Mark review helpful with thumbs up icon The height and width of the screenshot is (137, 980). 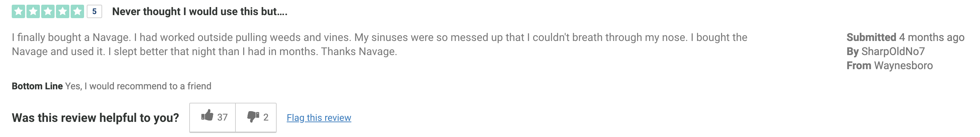pos(207,116)
